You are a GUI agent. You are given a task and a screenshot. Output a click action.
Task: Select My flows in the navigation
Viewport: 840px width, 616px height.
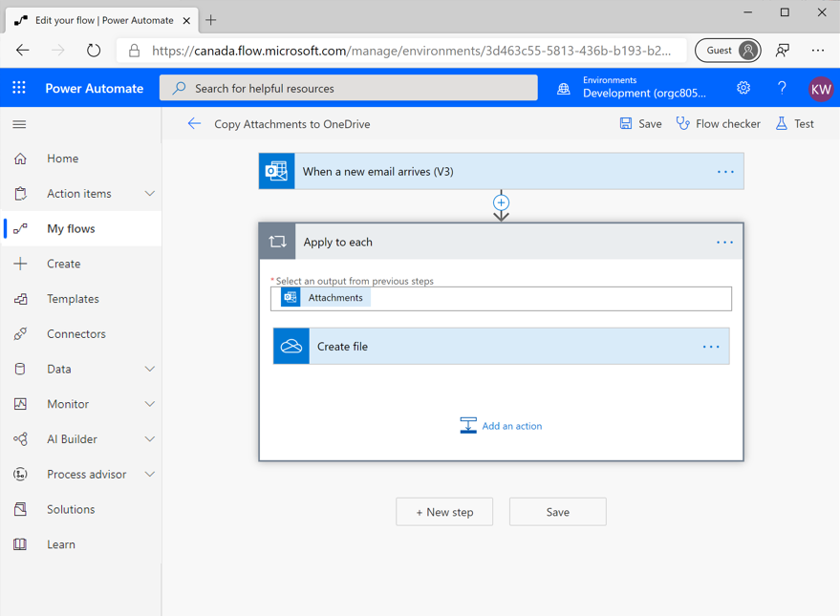pyautogui.click(x=71, y=228)
